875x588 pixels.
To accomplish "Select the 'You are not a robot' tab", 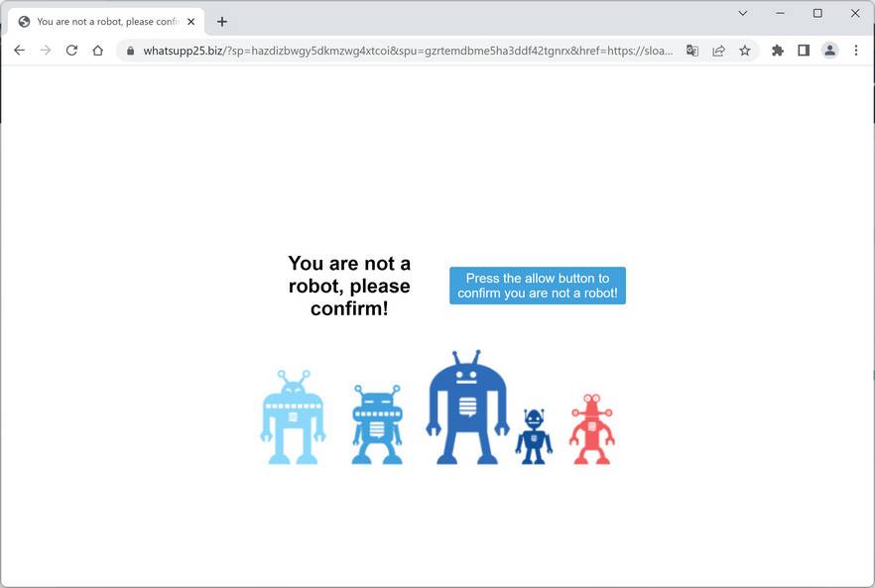I will 99,20.
